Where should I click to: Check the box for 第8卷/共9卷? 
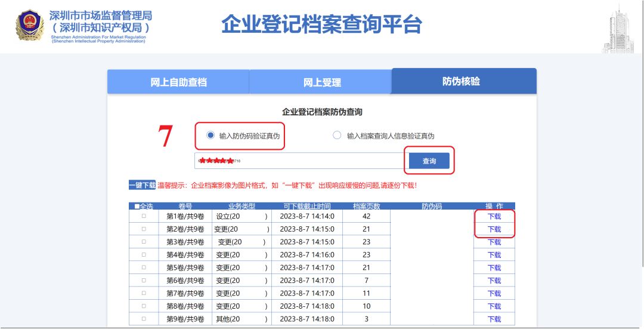coord(144,306)
